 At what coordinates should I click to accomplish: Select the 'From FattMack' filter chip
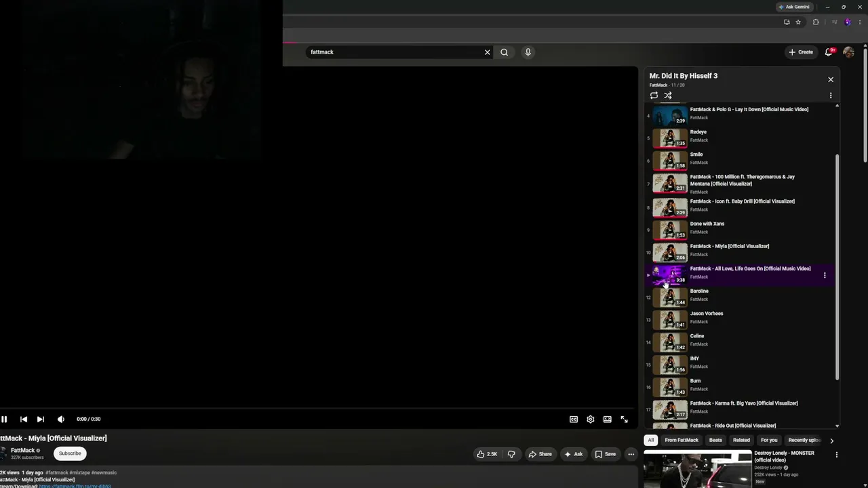[x=682, y=441]
